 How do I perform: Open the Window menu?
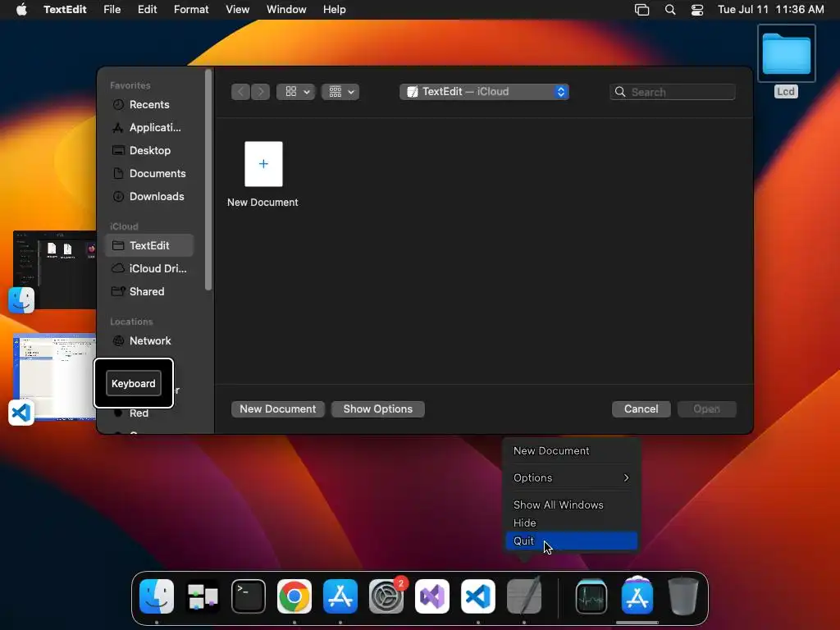tap(286, 10)
